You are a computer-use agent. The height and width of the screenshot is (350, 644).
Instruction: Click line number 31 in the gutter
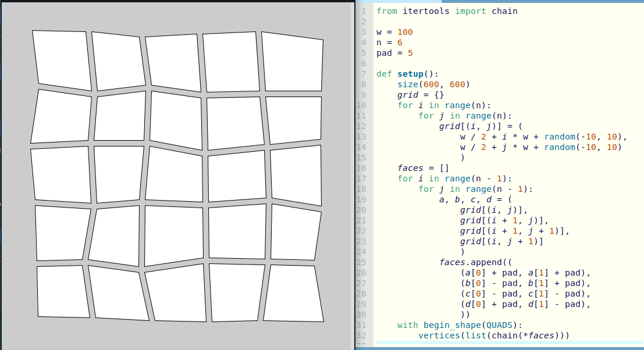361,325
